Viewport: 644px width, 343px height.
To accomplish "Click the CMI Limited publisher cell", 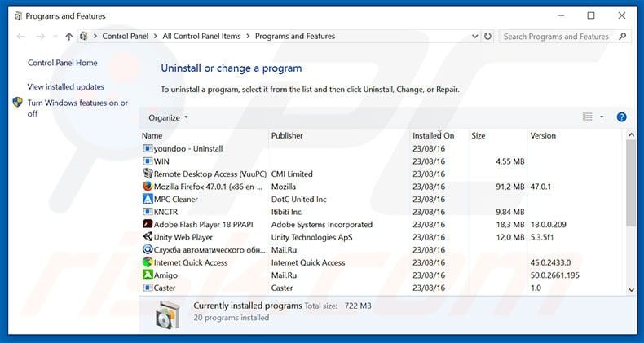I will [x=292, y=174].
